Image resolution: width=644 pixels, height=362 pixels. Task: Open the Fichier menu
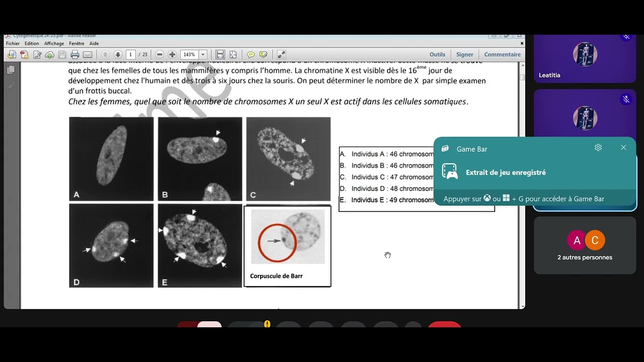click(13, 44)
